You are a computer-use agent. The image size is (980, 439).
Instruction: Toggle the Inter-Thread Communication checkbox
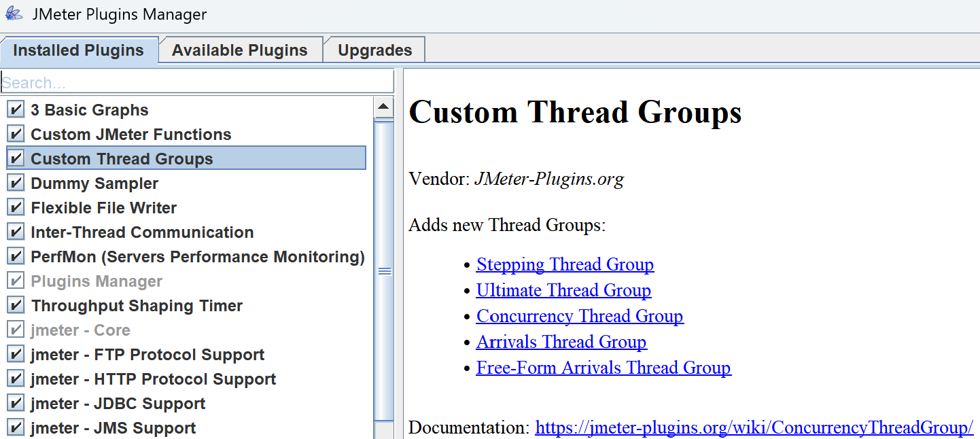click(16, 232)
